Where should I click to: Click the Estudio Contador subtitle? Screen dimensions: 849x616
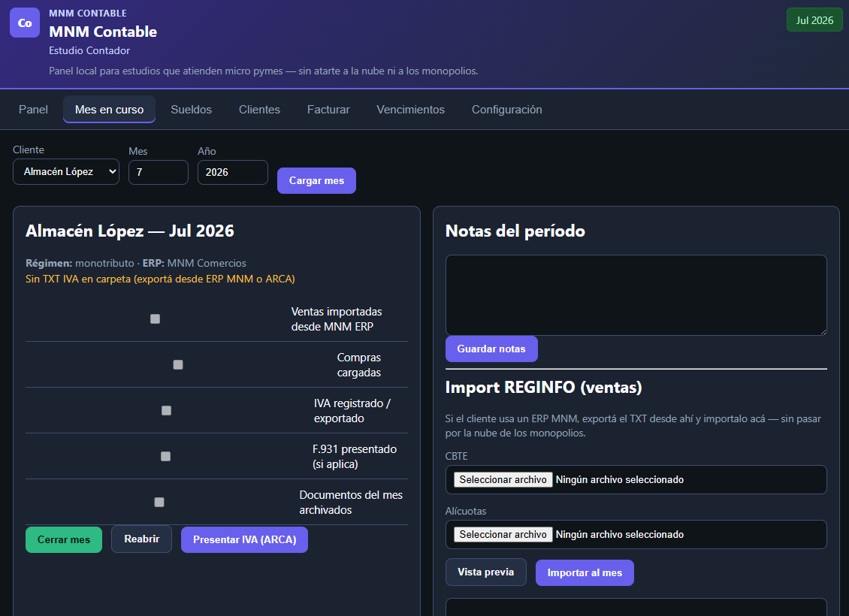coord(89,50)
